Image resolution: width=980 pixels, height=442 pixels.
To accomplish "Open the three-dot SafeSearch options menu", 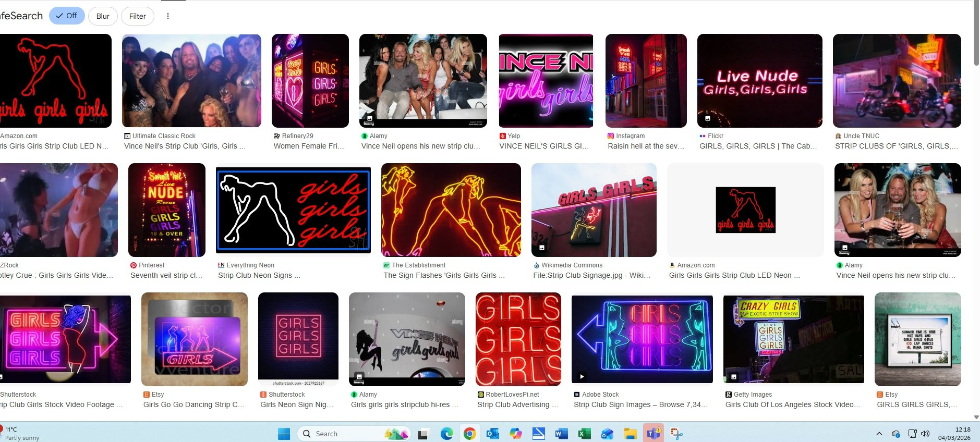I will 167,16.
